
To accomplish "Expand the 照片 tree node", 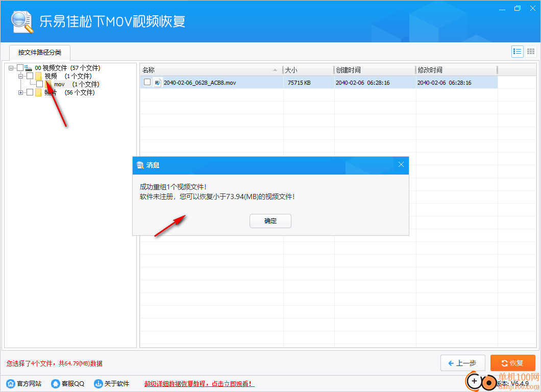I will coord(21,92).
